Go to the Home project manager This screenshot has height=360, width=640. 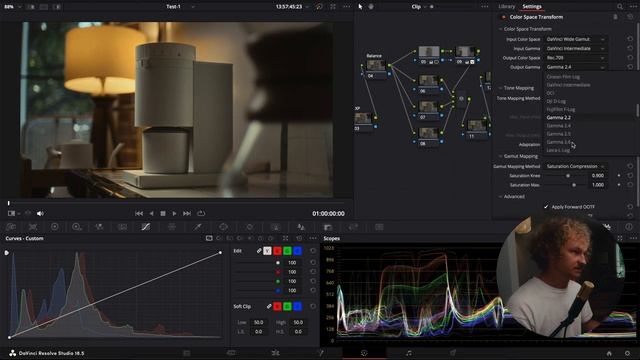pyautogui.click(x=609, y=353)
